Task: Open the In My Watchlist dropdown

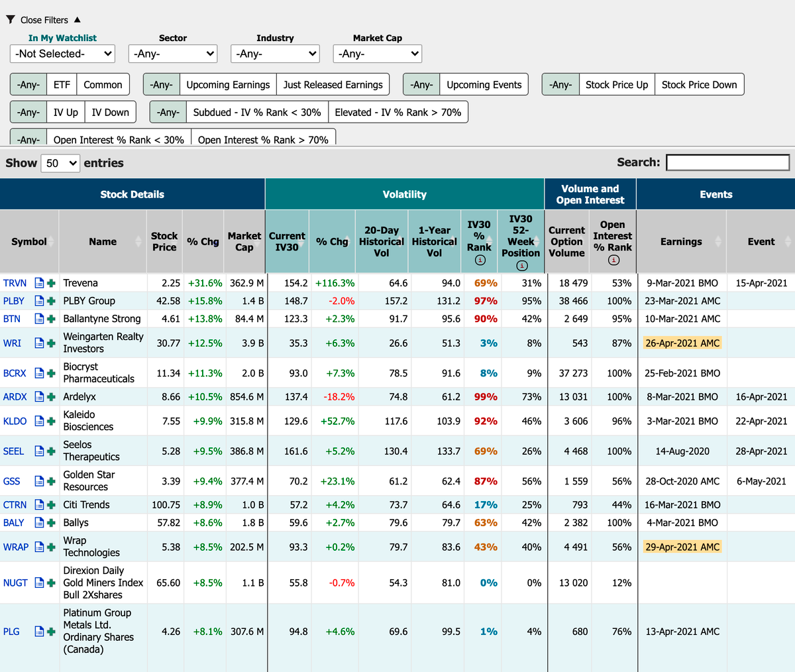Action: [x=62, y=54]
